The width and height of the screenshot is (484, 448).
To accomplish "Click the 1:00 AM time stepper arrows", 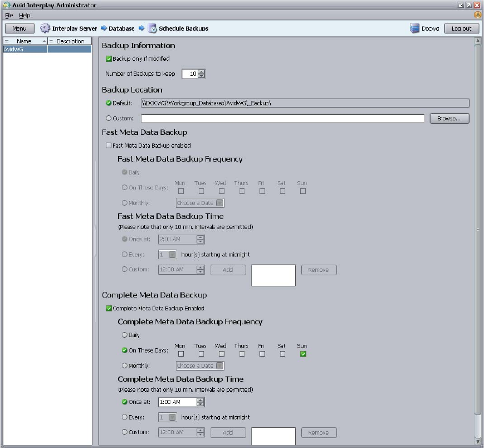I will pos(201,402).
